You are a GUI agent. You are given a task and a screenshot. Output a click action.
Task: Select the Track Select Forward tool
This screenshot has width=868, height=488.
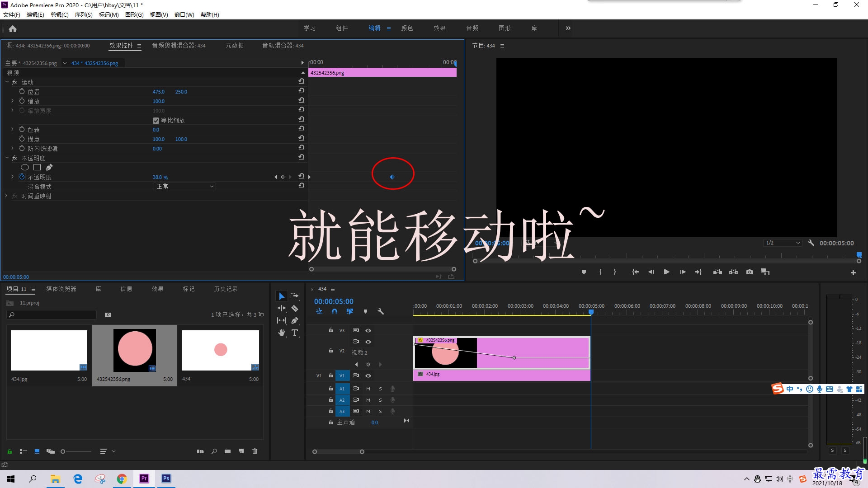[295, 296]
